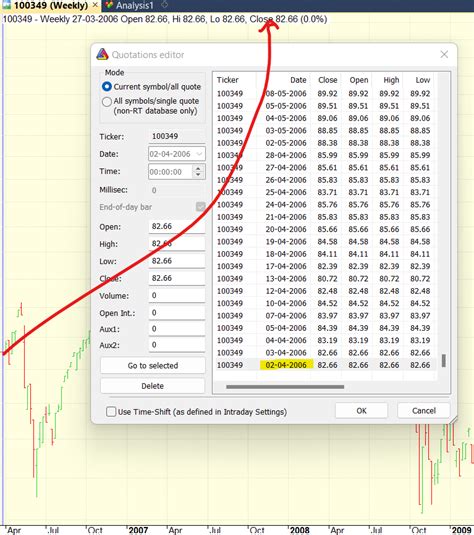The image size is (474, 535).
Task: Sort by the Close column header
Action: 326,80
